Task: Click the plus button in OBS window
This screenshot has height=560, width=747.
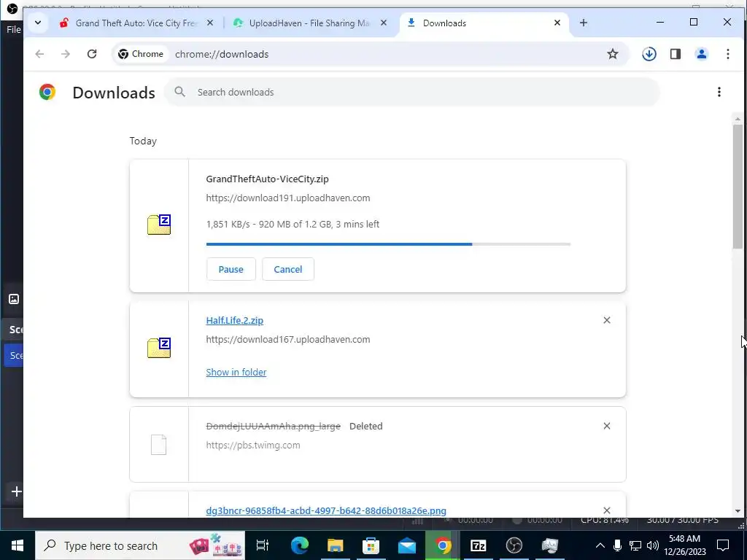Action: (x=16, y=491)
